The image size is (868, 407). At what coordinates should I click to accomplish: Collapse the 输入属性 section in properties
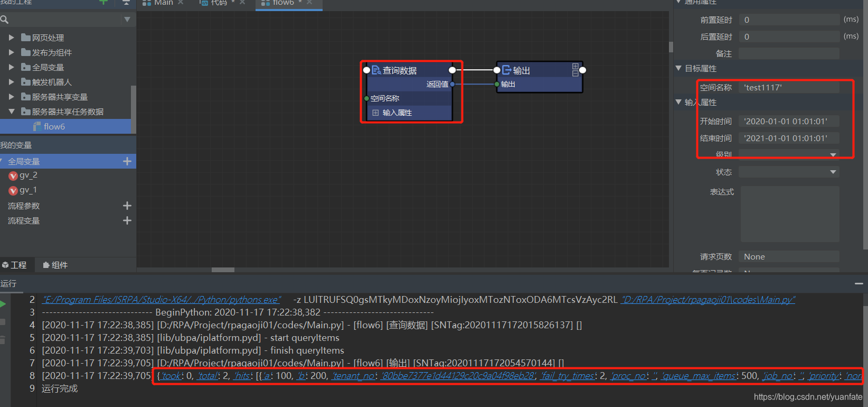(678, 102)
